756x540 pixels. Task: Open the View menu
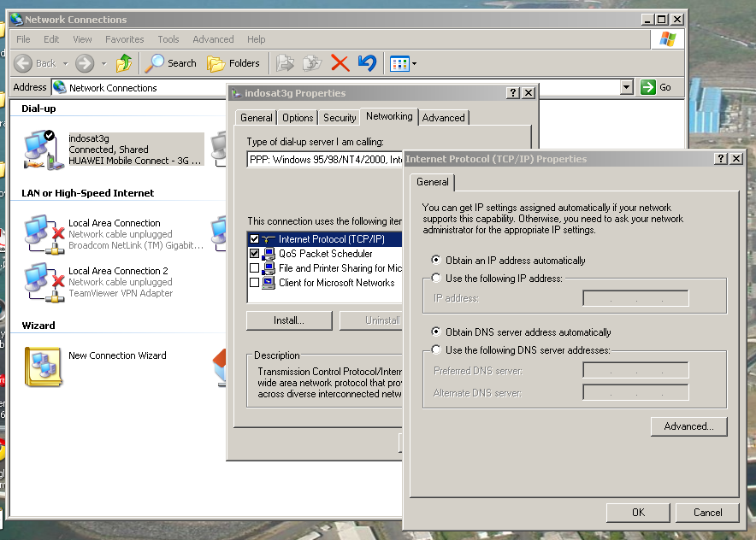point(82,39)
